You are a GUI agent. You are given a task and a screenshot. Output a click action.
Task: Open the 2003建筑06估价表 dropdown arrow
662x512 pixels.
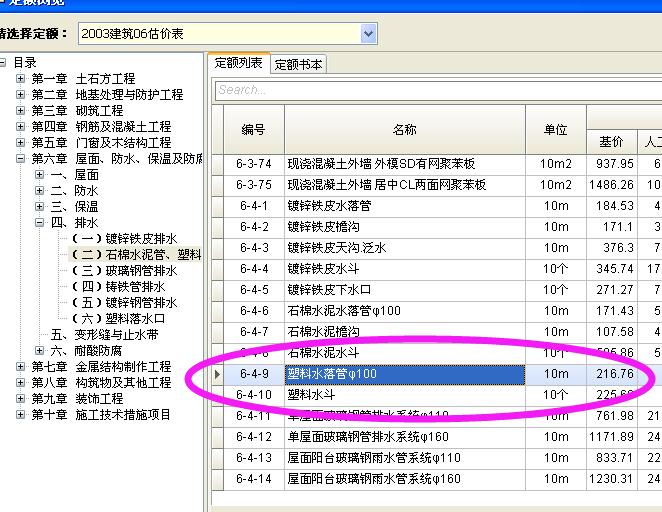(x=368, y=33)
